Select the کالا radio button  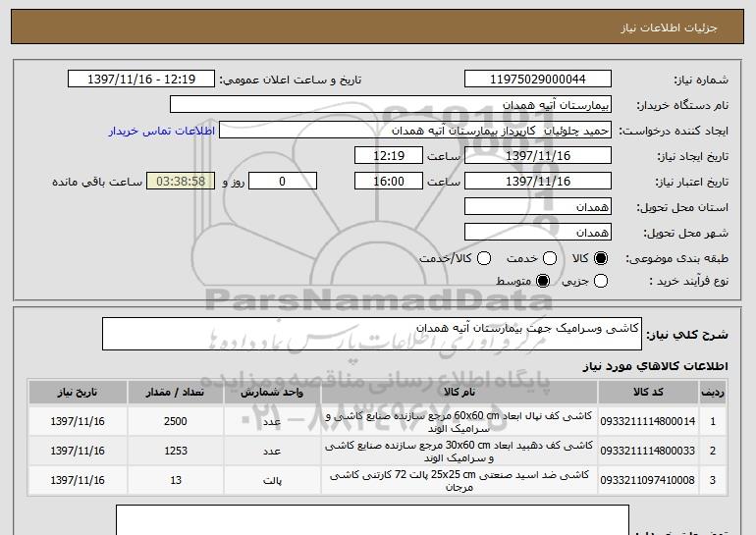[601, 258]
